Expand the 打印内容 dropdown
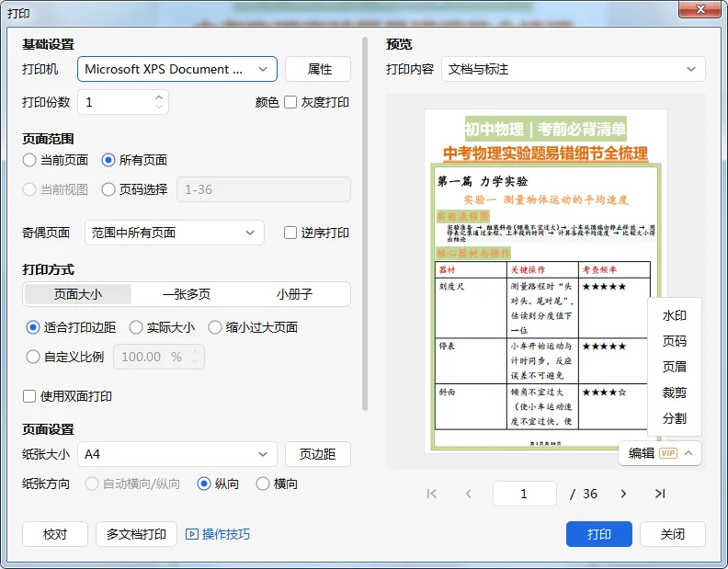Screen dimensions: 728x569 pyautogui.click(x=573, y=69)
